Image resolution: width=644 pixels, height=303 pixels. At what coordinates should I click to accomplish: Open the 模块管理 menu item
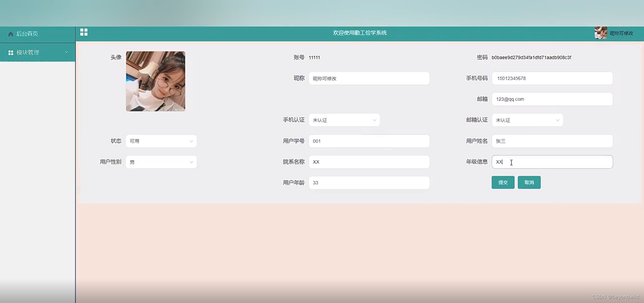point(28,52)
